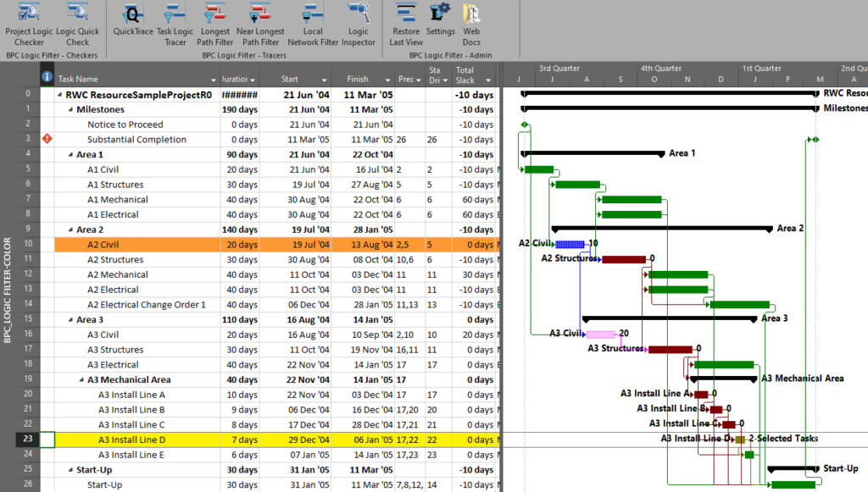Collapse the Area 2 task group
Image resolution: width=868 pixels, height=492 pixels.
click(x=71, y=229)
